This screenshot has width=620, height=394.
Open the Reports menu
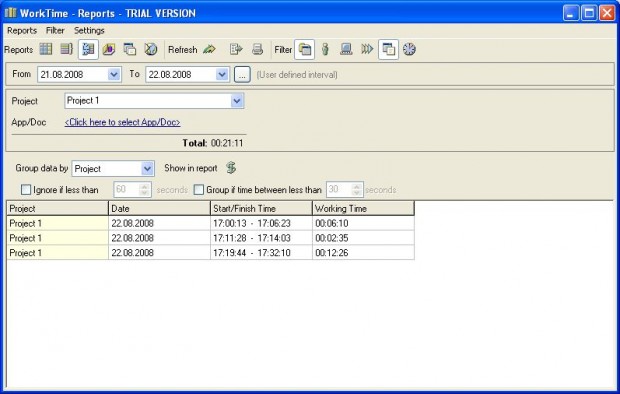coord(22,30)
